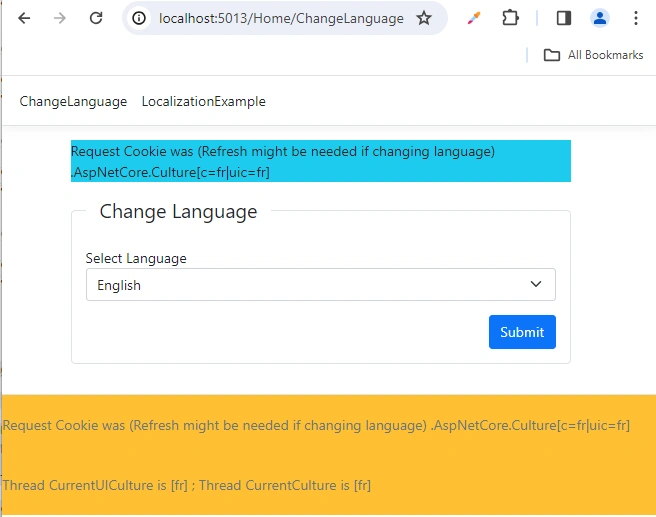Open the LocalizationExample nav item

(x=204, y=102)
